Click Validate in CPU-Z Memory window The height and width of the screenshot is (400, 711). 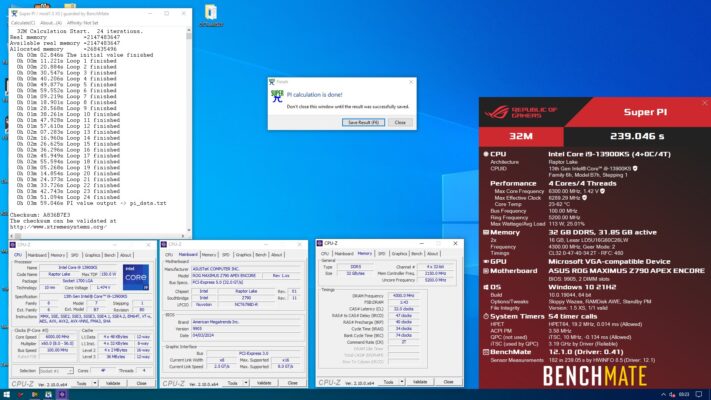click(x=420, y=382)
